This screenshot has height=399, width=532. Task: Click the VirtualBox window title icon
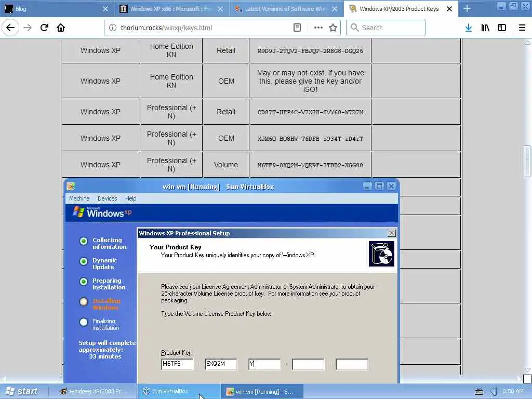point(71,187)
